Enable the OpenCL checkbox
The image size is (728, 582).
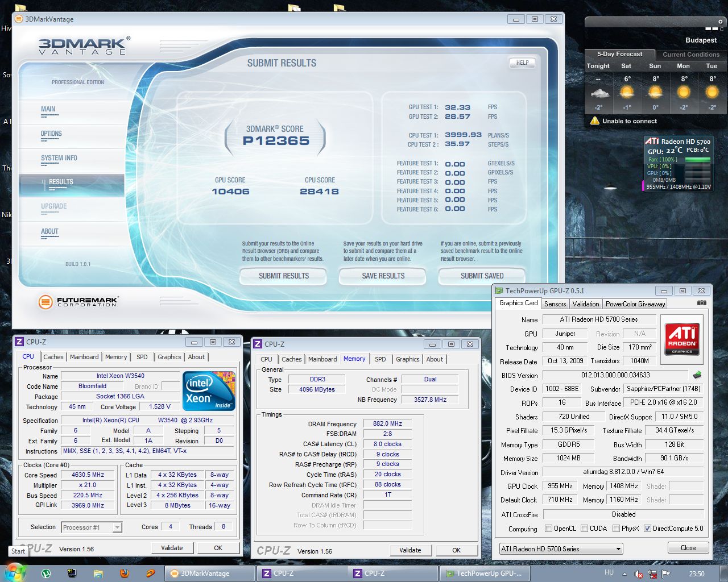pyautogui.click(x=548, y=529)
